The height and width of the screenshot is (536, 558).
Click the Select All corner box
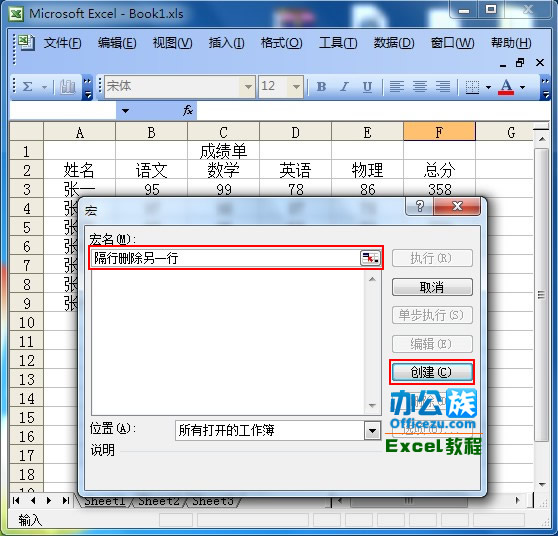27,132
